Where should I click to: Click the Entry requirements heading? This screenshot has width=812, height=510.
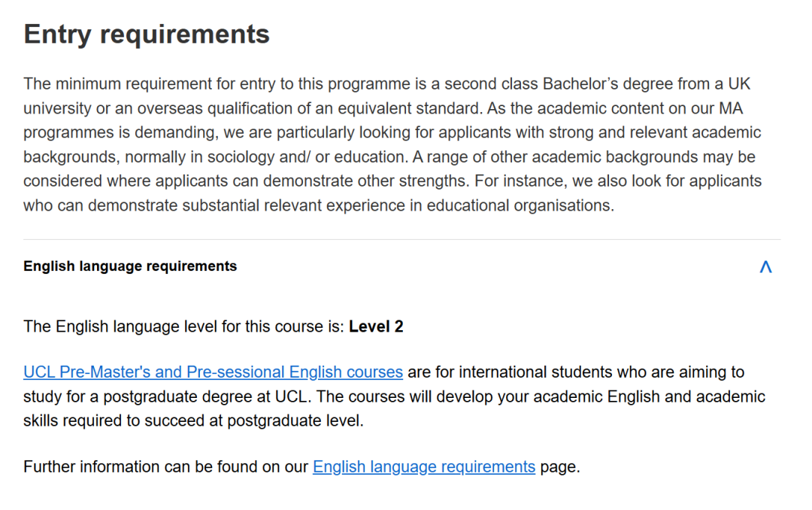tap(147, 35)
